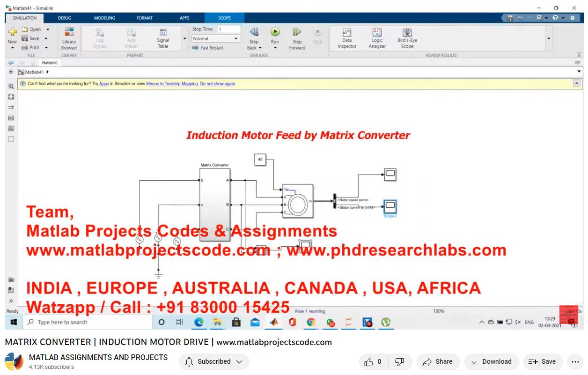Screen dimensions: 588x375
Task: Open the Data Inspector
Action: click(x=347, y=38)
